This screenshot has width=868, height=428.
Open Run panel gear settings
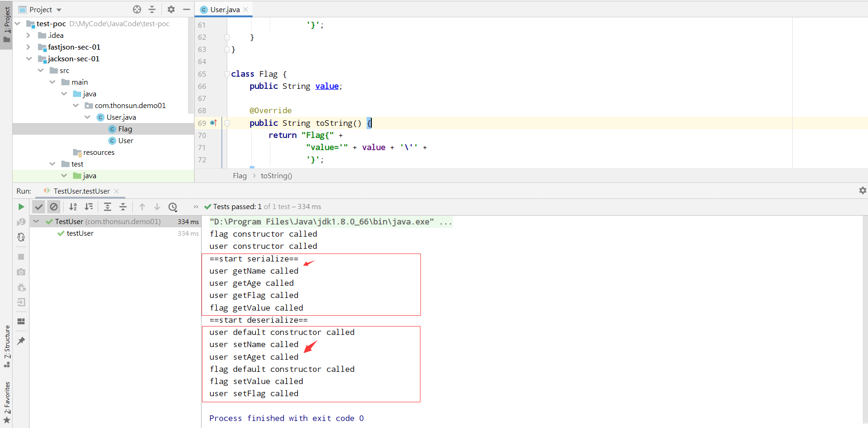pos(863,190)
